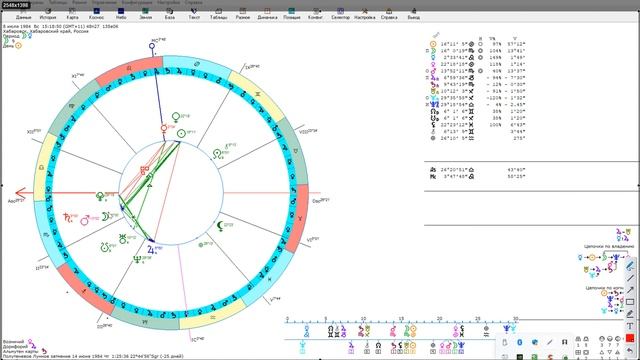The height and width of the screenshot is (360, 640).
Task: Open the Настройка toolbar icon
Action: point(364,14)
